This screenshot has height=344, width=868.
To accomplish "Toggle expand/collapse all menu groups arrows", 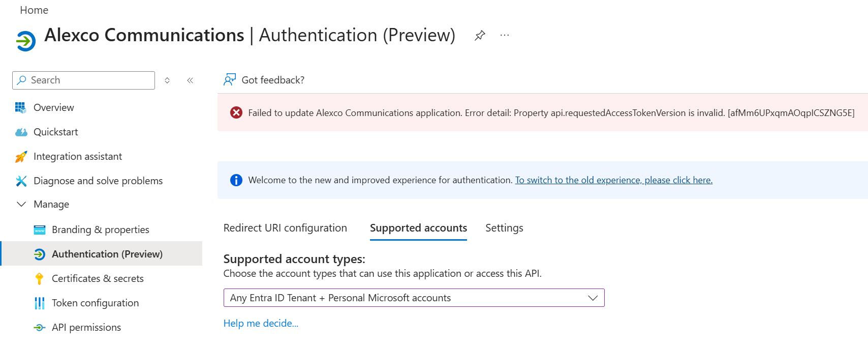I will (167, 80).
